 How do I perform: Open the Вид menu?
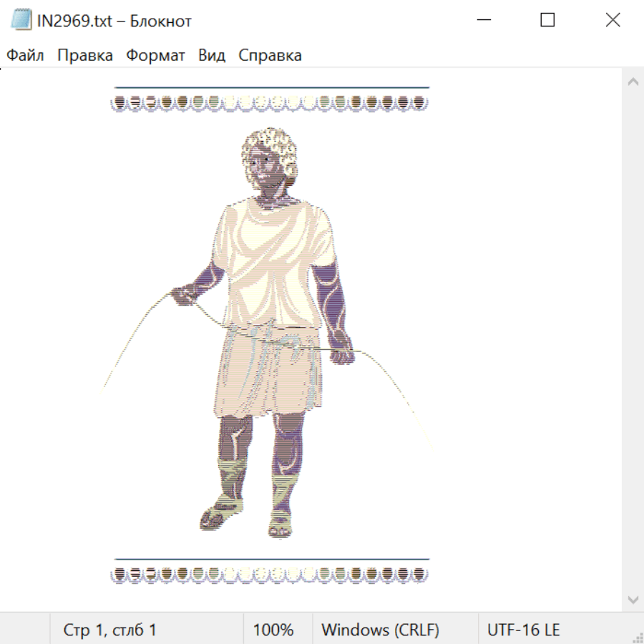(x=212, y=56)
